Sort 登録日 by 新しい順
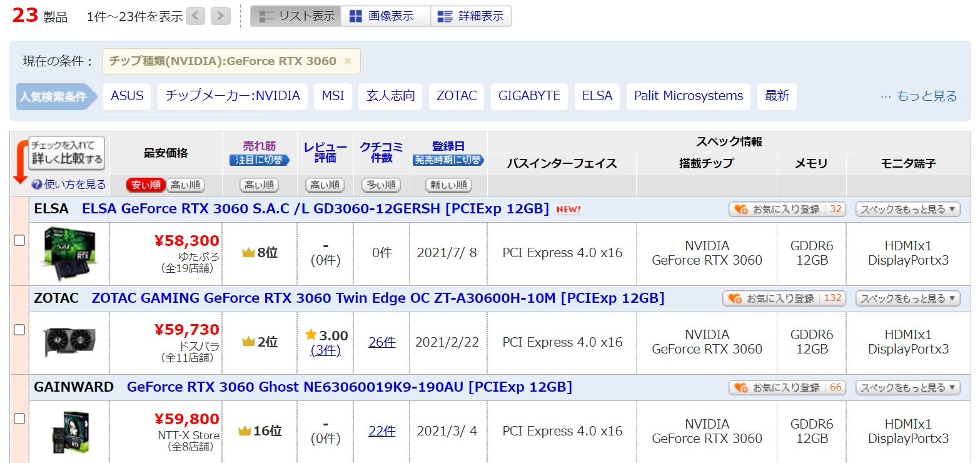980x463 pixels. tap(448, 185)
